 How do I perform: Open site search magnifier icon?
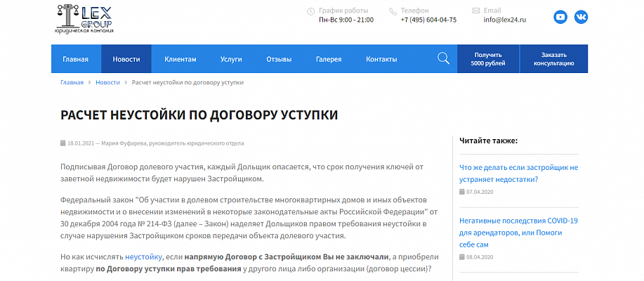point(443,58)
